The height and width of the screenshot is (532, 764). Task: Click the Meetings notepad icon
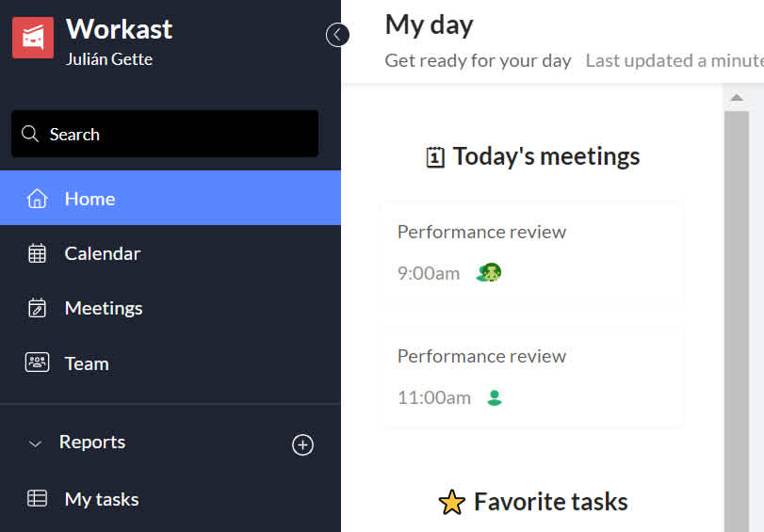(x=37, y=308)
